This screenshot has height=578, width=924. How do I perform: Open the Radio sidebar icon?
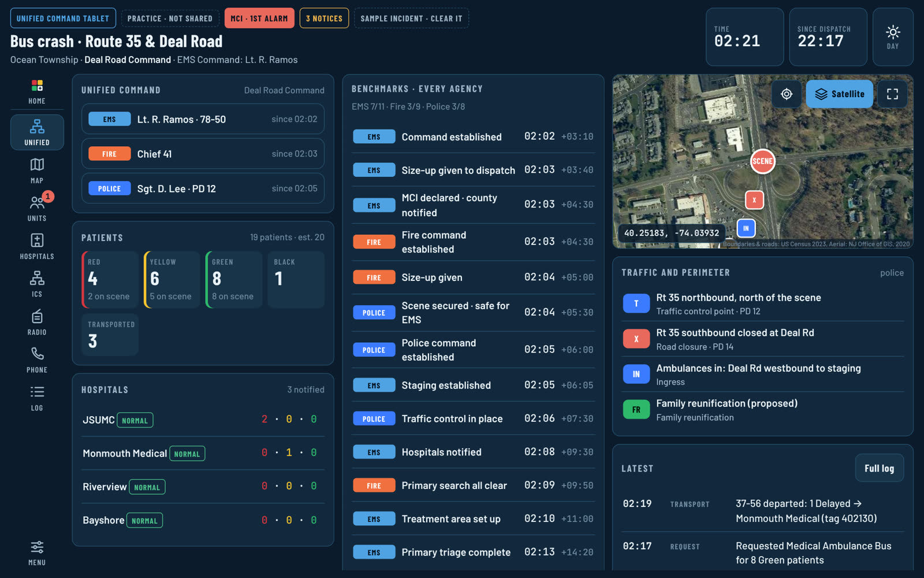coord(37,322)
